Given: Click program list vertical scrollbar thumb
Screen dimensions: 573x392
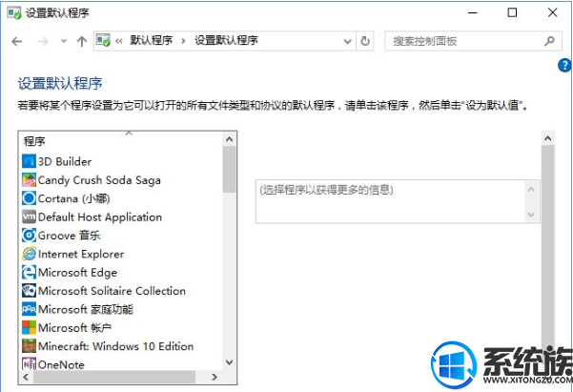Looking at the screenshot, I should 229,170.
